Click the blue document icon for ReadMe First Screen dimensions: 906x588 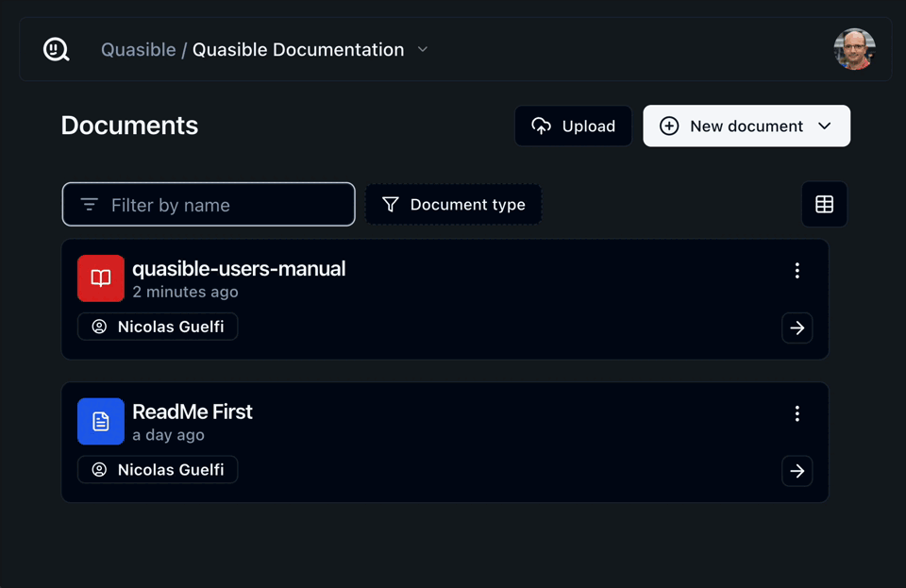pyautogui.click(x=101, y=422)
